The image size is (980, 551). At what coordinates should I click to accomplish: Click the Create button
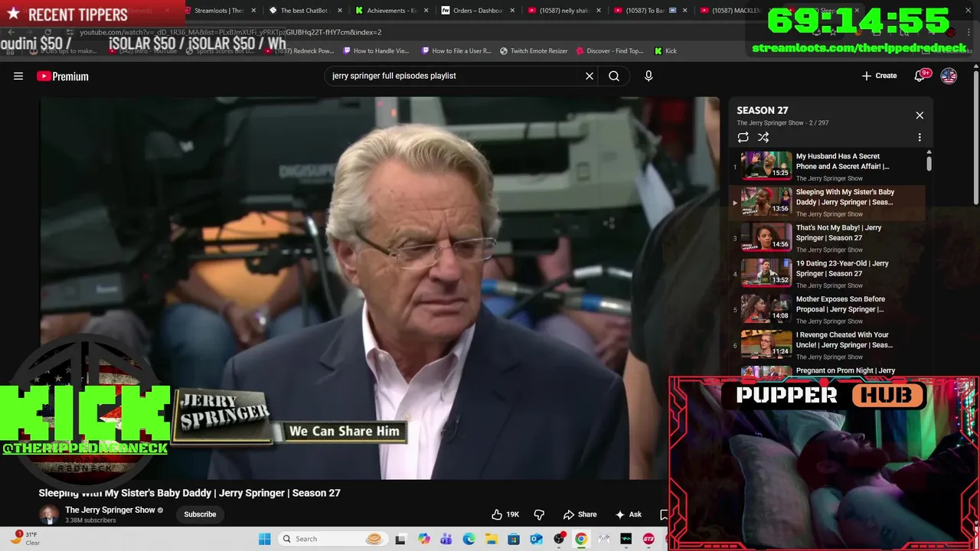coord(879,76)
